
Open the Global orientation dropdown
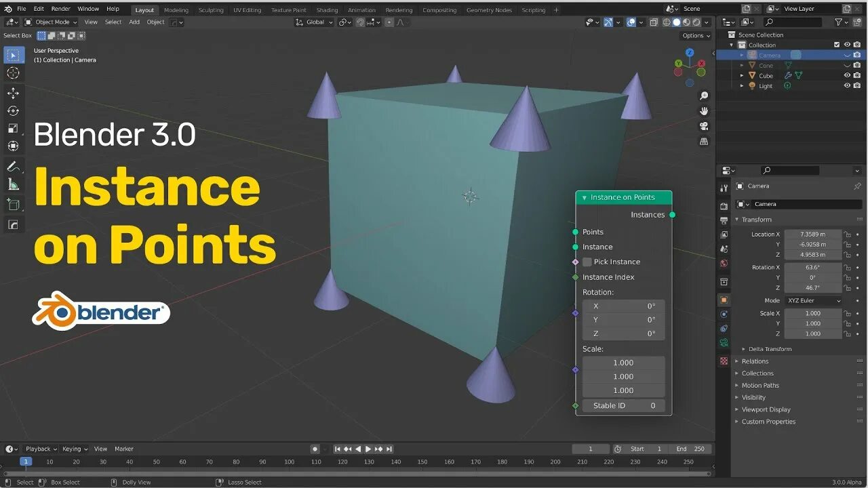315,22
